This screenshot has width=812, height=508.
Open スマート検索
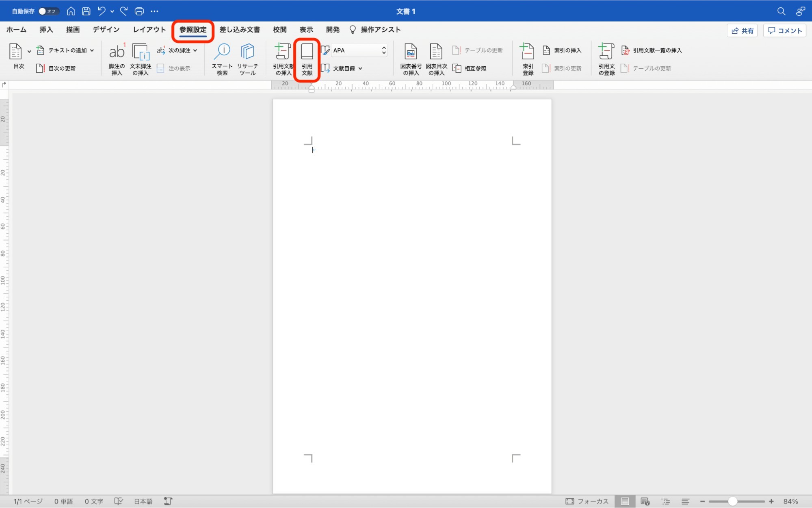pos(222,59)
